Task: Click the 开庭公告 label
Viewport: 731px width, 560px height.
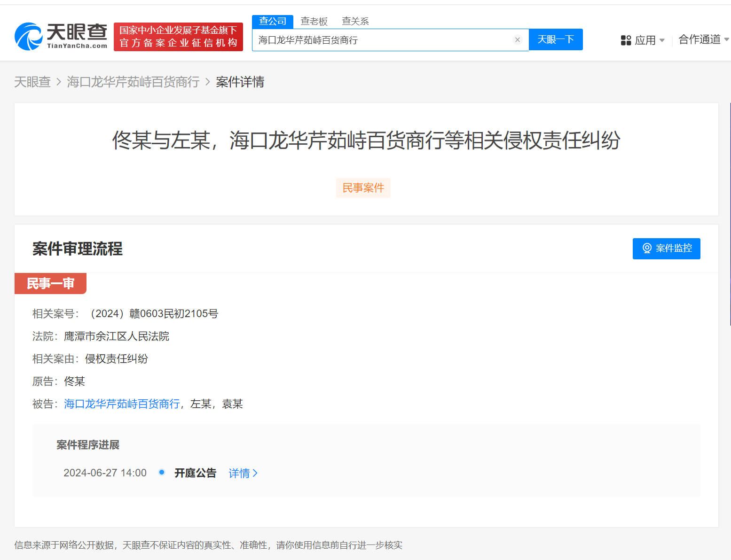Action: click(195, 473)
